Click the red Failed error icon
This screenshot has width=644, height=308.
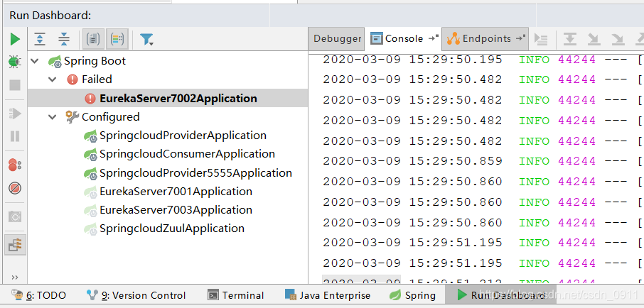[73, 79]
